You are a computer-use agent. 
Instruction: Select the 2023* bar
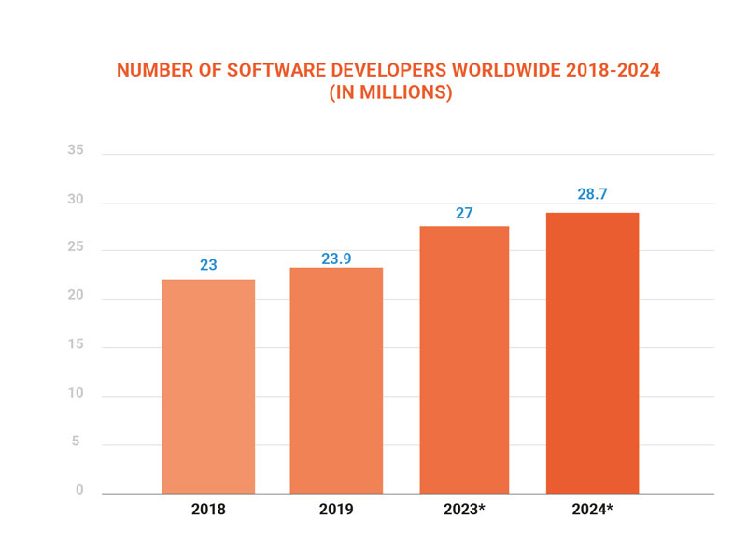coord(464,359)
